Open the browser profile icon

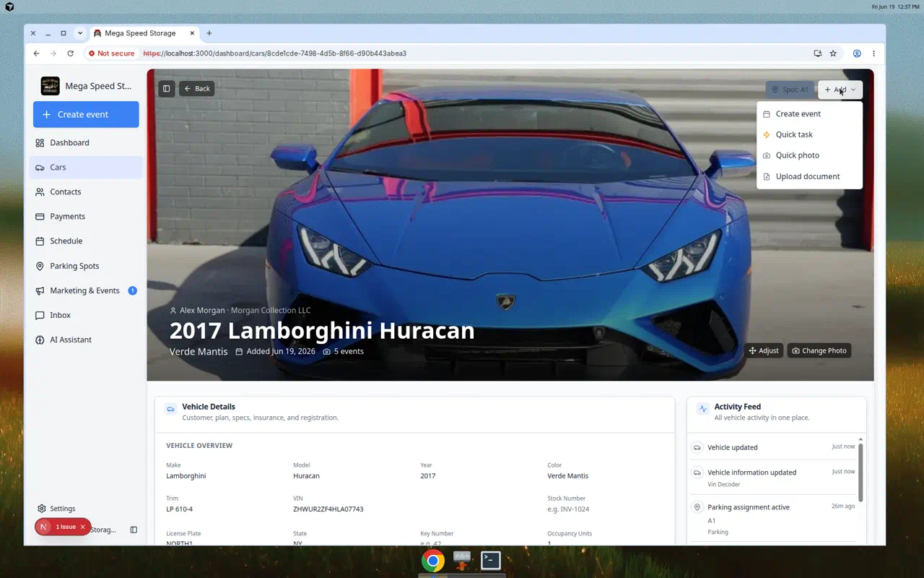click(857, 53)
